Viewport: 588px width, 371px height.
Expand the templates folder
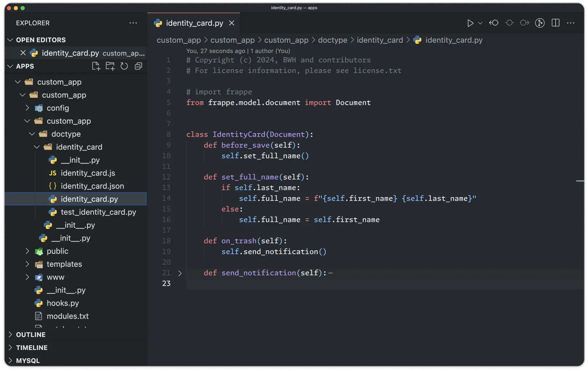(64, 264)
